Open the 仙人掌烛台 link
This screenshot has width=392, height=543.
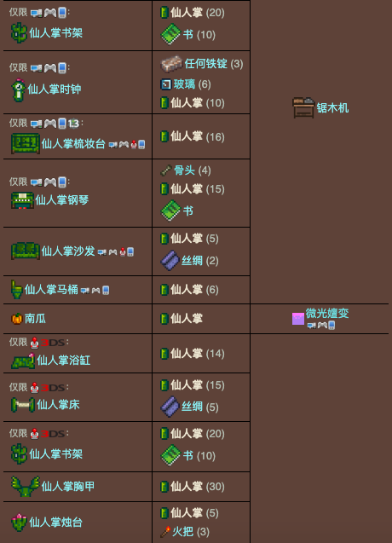pos(55,522)
